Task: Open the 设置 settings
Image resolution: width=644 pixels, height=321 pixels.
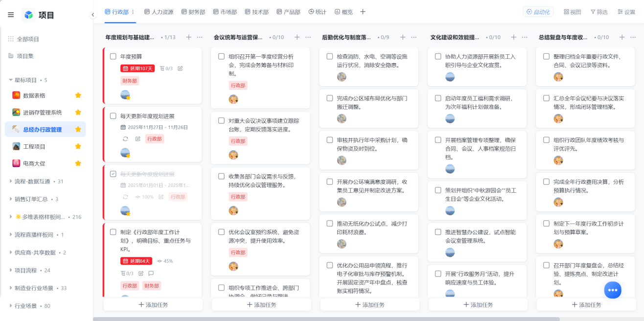Action: click(x=626, y=12)
